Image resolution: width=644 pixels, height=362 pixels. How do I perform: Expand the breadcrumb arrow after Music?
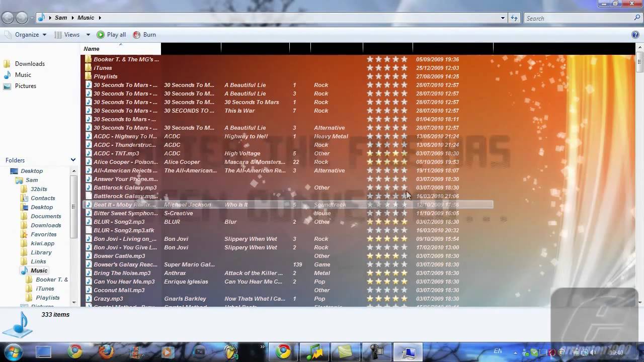[100, 18]
